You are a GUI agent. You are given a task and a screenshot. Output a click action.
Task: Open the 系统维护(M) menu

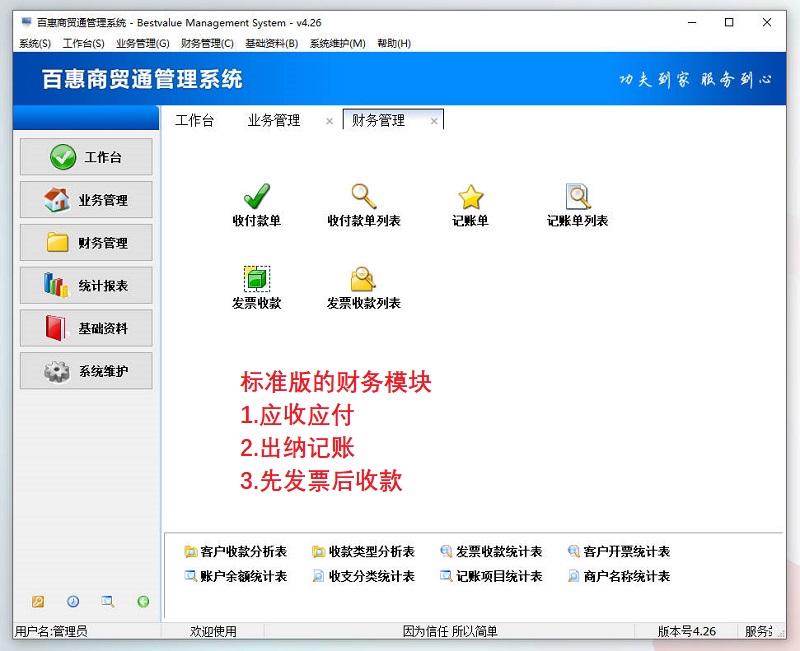click(338, 43)
